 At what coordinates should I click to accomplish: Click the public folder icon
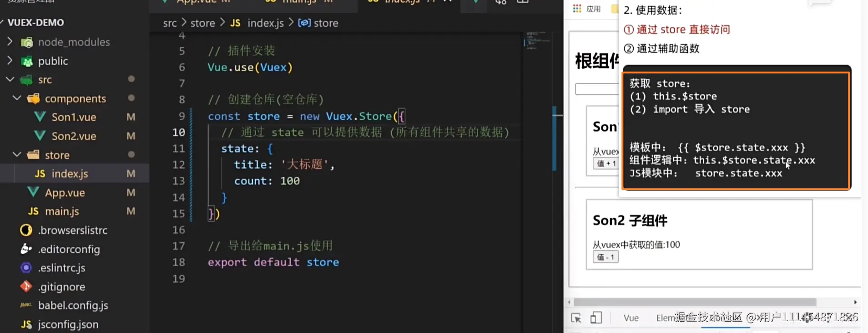[x=27, y=61]
